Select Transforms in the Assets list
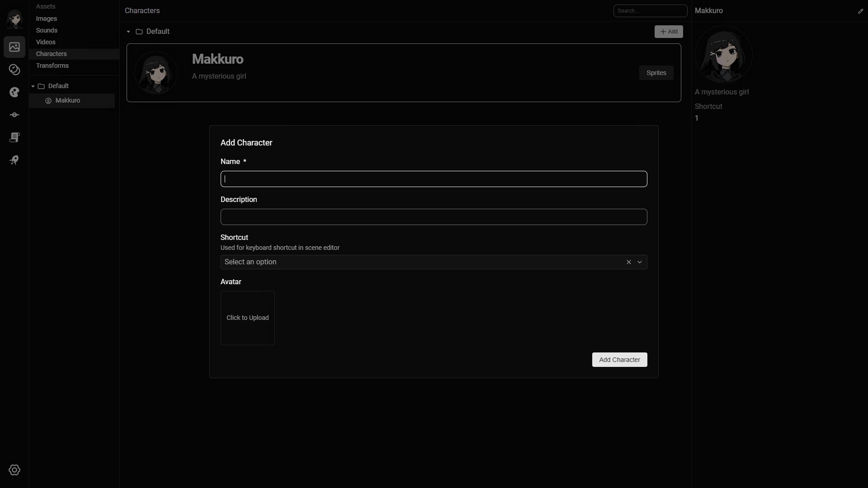This screenshot has height=488, width=868. [x=52, y=66]
